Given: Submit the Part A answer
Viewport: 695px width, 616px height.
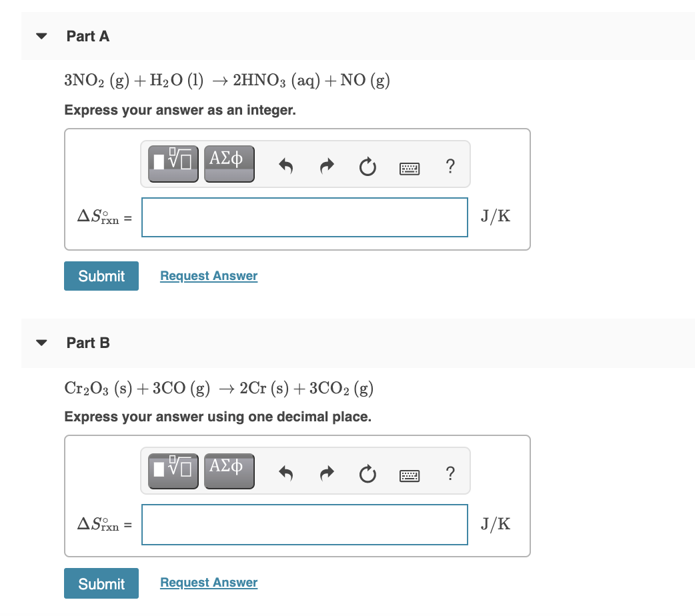Looking at the screenshot, I should 101,275.
